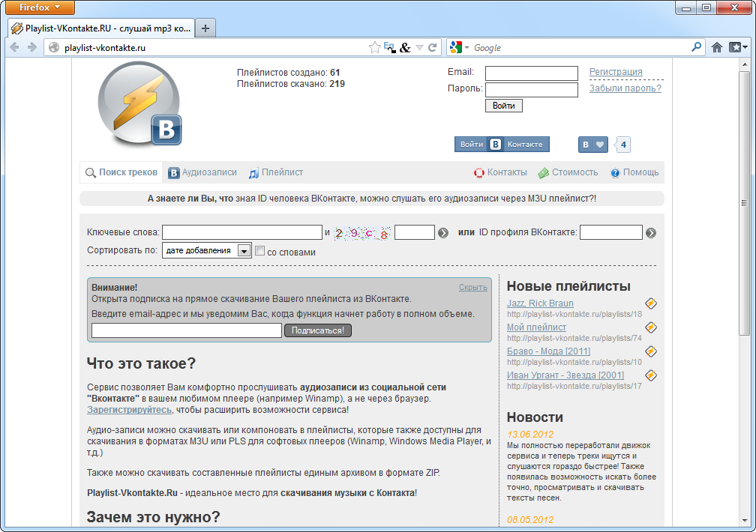Click the like counter showing 4
This screenshot has width=756, height=532.
(x=623, y=145)
